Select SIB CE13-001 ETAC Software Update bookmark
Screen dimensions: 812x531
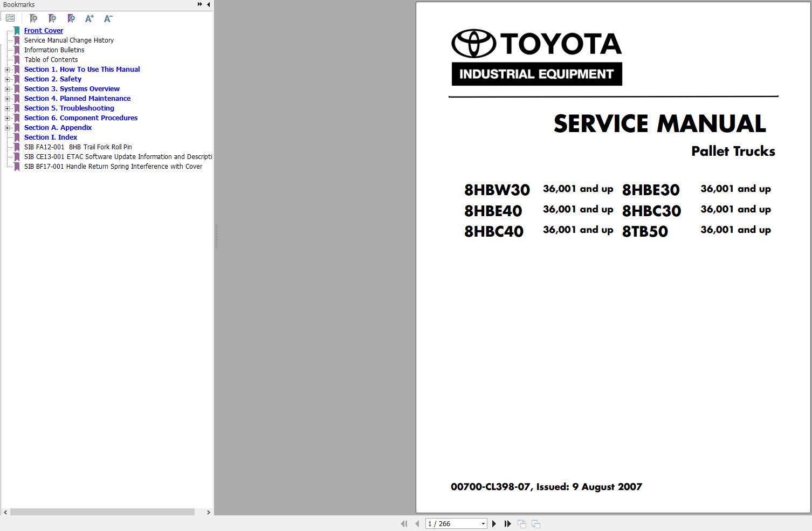coord(118,157)
